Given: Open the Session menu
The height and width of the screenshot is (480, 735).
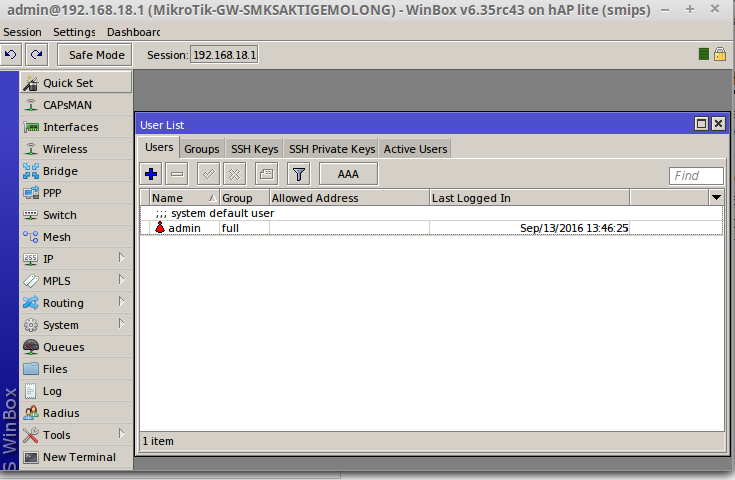Looking at the screenshot, I should (22, 32).
